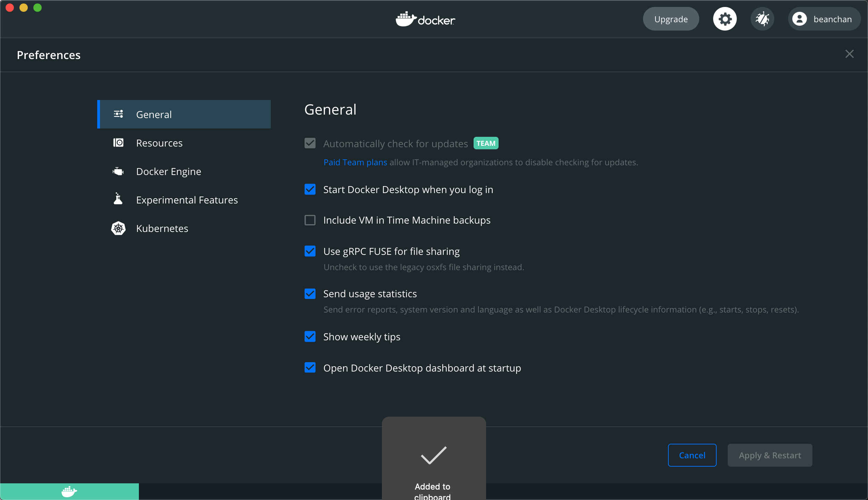Viewport: 868px width, 500px height.
Task: Click the whale icon in the status bar
Action: click(x=69, y=491)
